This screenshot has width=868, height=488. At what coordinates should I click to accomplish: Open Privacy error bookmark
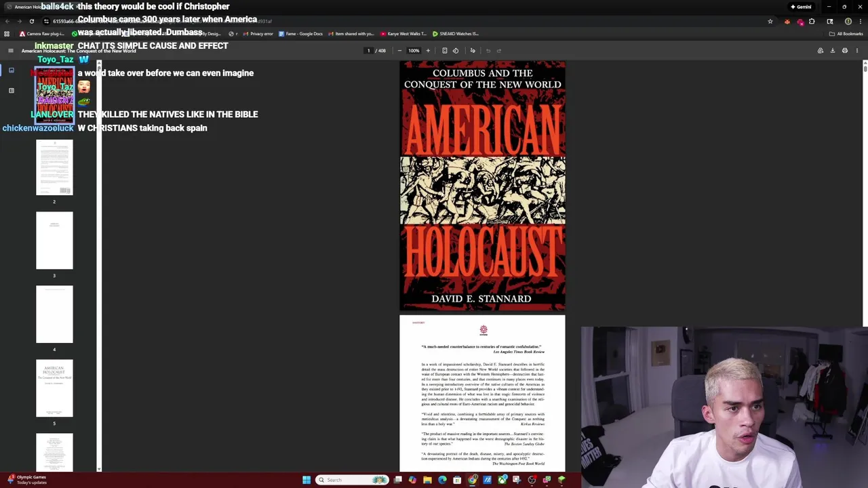258,34
